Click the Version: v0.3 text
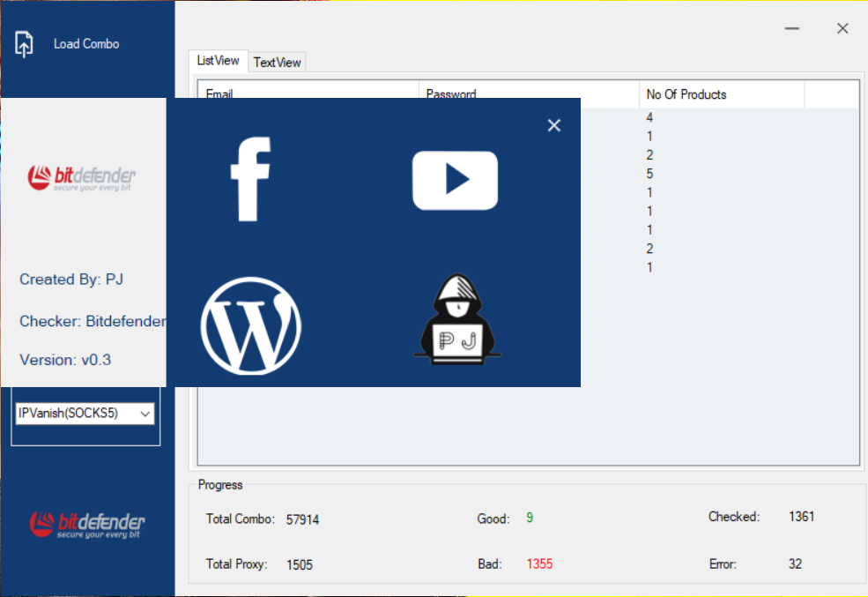The height and width of the screenshot is (597, 868). point(65,360)
